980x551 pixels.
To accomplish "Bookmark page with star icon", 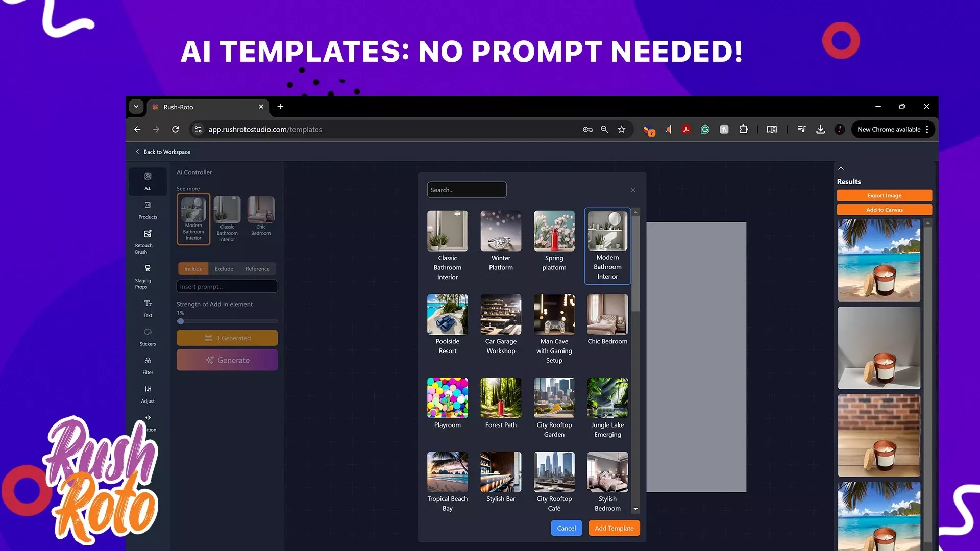I will 621,130.
